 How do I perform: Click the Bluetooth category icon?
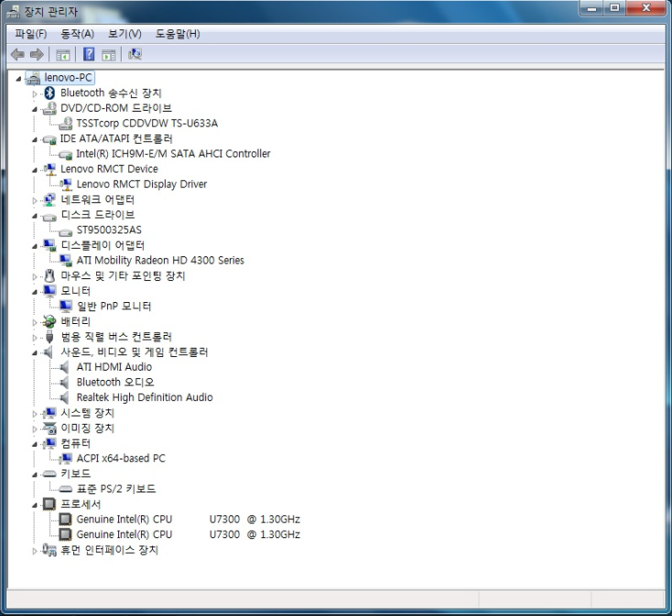point(49,93)
